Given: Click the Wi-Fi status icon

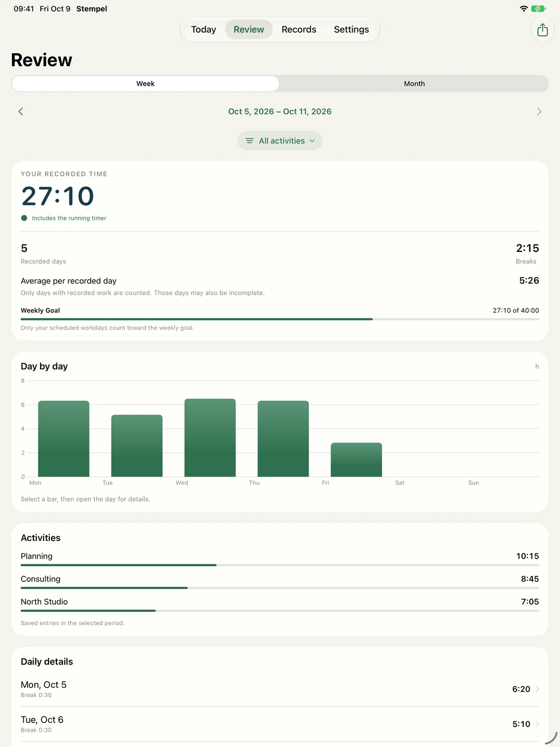Looking at the screenshot, I should [524, 9].
